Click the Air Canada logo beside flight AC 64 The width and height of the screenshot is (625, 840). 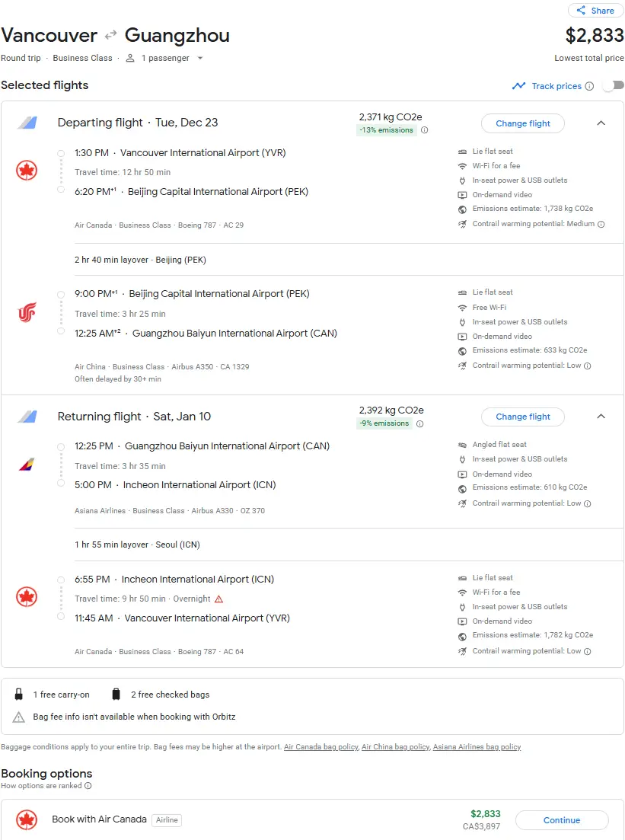pyautogui.click(x=26, y=597)
